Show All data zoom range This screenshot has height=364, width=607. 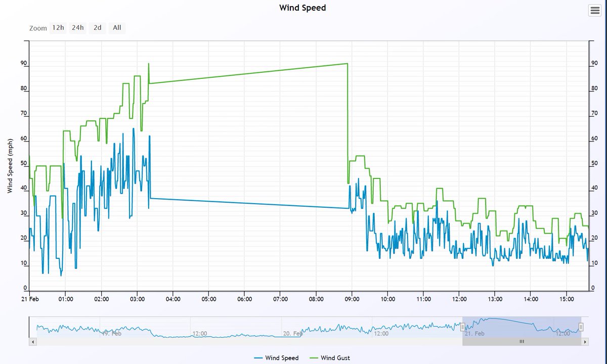click(x=117, y=27)
